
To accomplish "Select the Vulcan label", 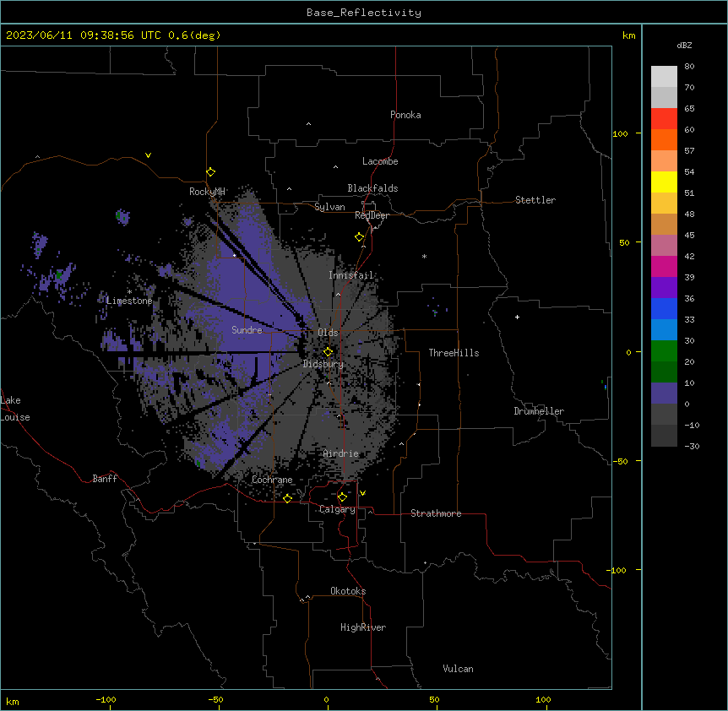I will [x=459, y=669].
